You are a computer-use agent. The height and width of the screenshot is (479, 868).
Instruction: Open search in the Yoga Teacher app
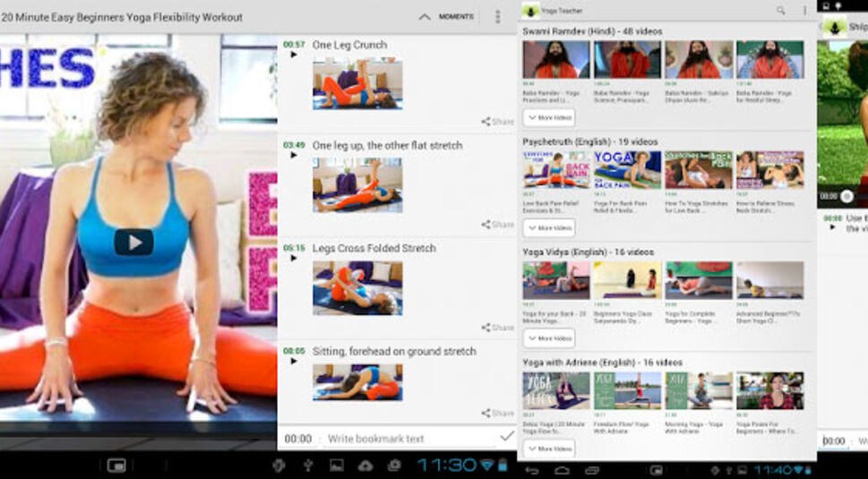[781, 11]
